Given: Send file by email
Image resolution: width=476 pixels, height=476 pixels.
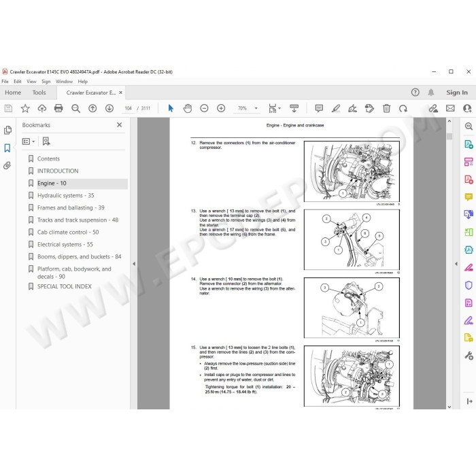Looking at the screenshot, I should tap(450, 108).
